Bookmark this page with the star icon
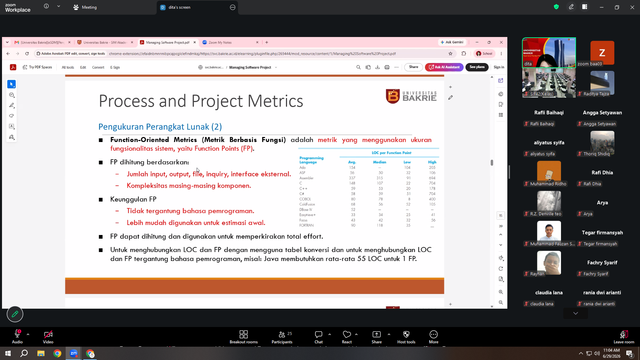This screenshot has height=360, width=640. (x=450, y=53)
